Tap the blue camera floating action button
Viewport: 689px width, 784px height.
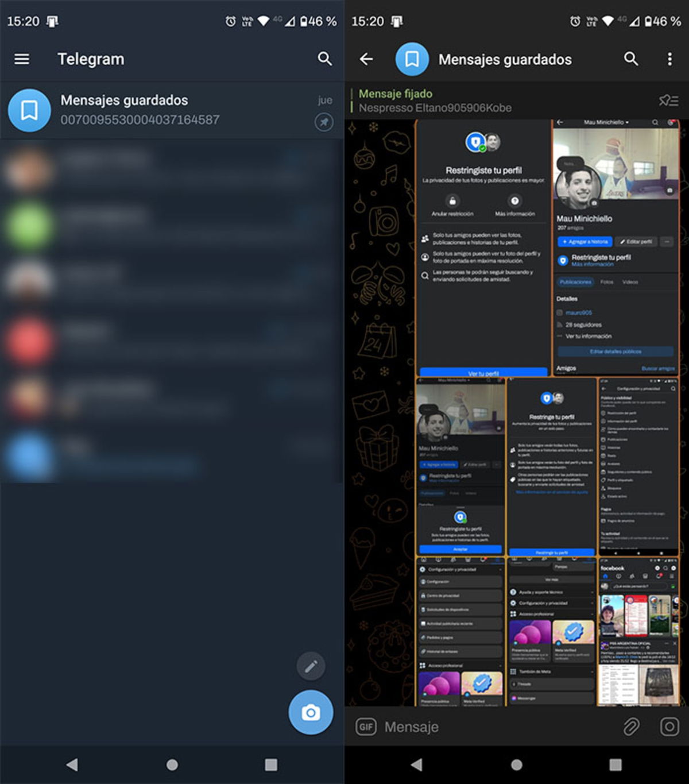click(x=311, y=712)
